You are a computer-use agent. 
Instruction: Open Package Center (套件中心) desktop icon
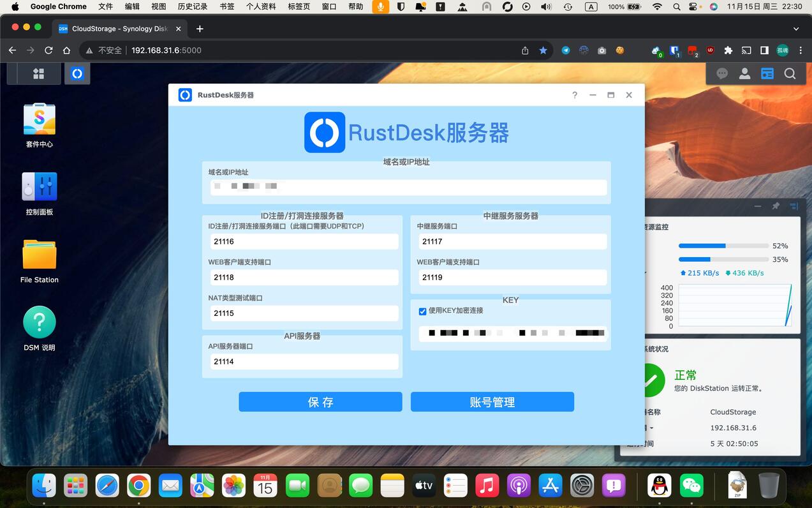point(40,126)
